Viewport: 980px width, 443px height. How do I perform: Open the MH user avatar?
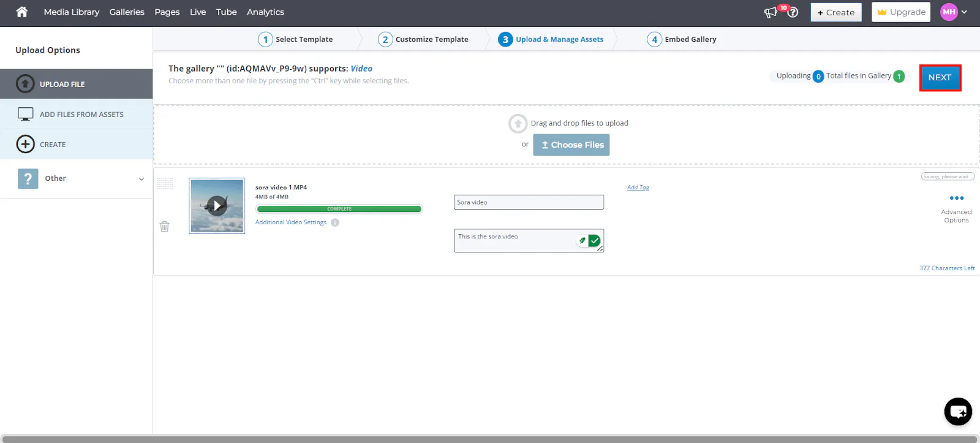(x=949, y=12)
